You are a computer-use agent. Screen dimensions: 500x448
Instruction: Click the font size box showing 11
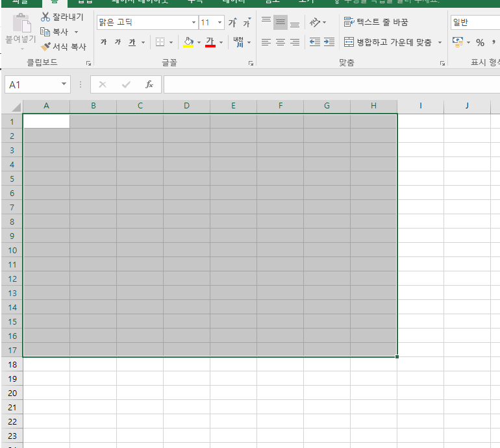(x=207, y=22)
